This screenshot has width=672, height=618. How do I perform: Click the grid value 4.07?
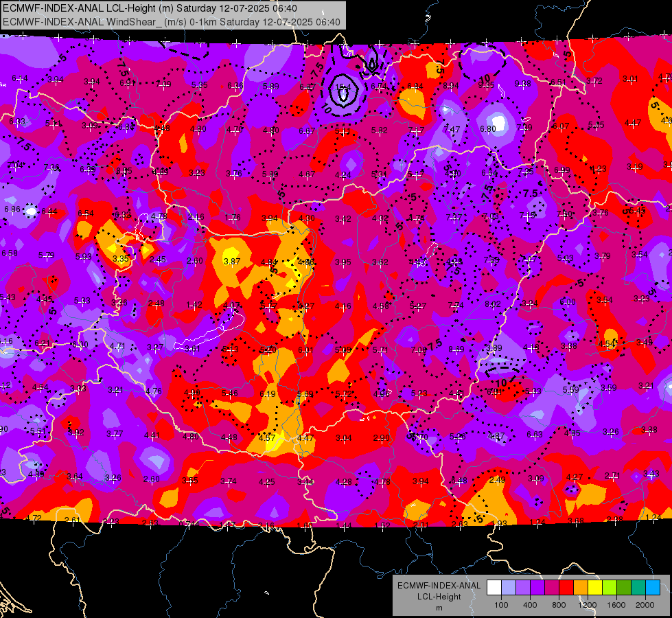[231, 306]
